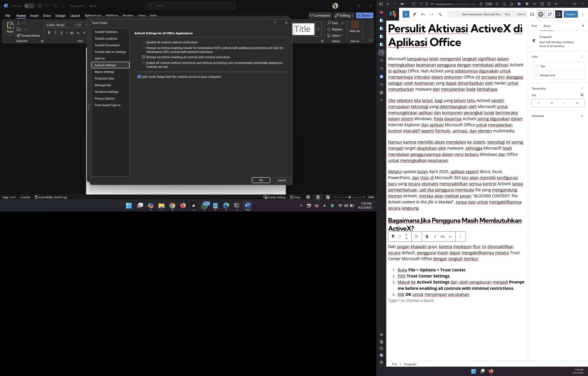Click WordPress editor Undo arrow

(423, 14)
